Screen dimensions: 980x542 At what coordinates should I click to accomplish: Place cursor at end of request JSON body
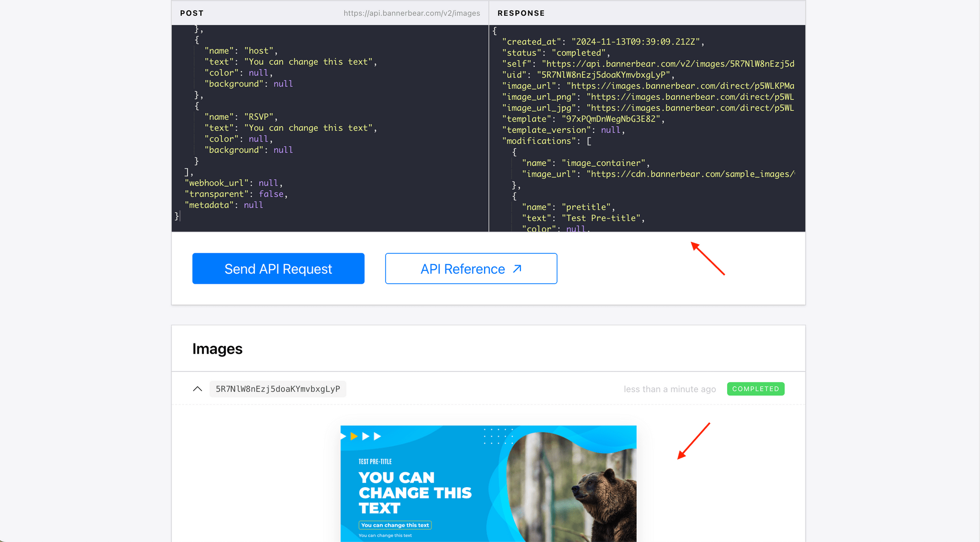tap(180, 216)
